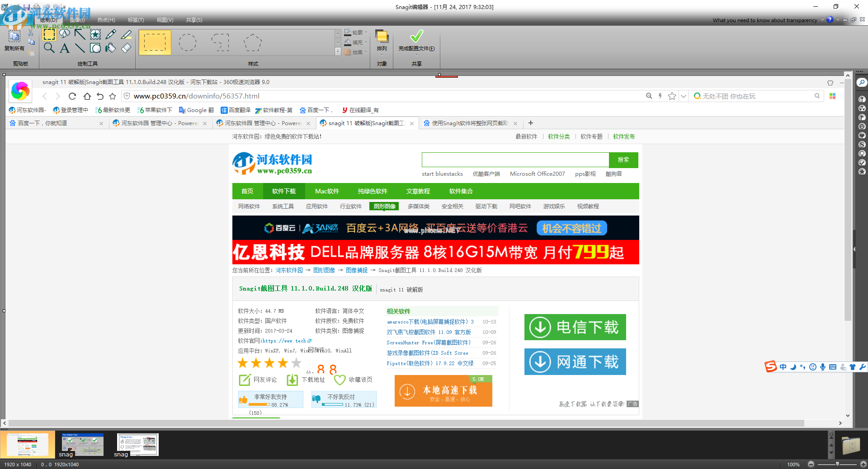Select the first capture thumbnail in tray

coord(27,445)
